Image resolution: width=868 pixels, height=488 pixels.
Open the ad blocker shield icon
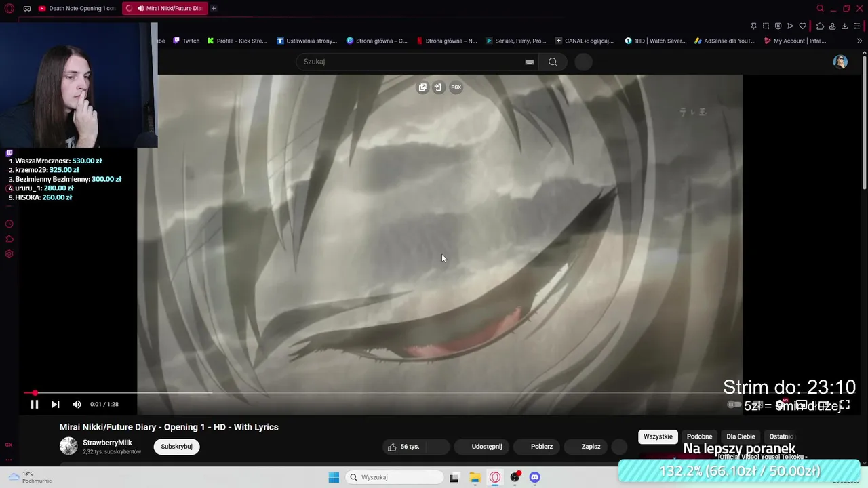(778, 26)
